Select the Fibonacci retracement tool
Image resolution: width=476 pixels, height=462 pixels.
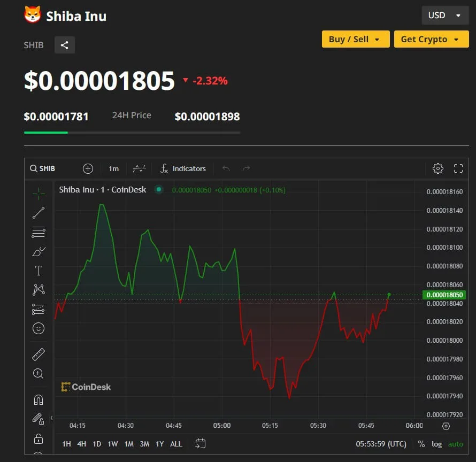click(39, 232)
